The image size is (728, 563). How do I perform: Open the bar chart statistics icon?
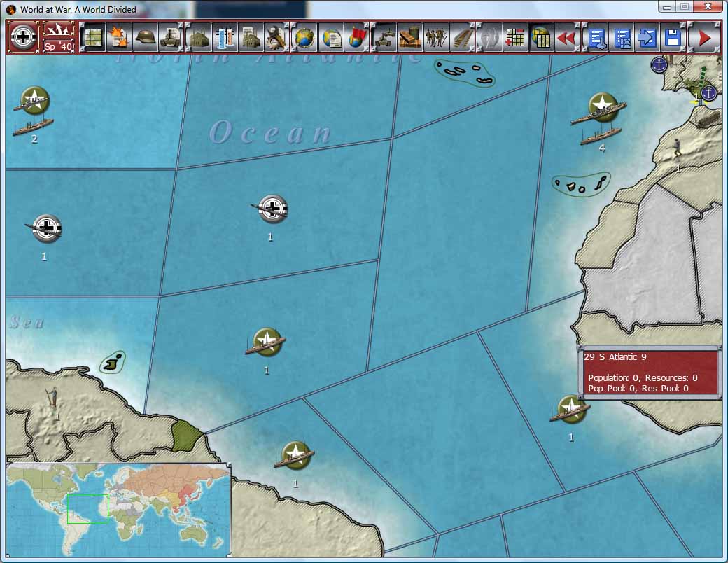[225, 38]
